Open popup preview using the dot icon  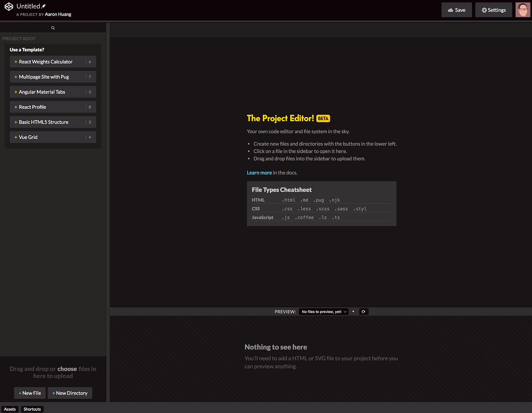pos(353,311)
